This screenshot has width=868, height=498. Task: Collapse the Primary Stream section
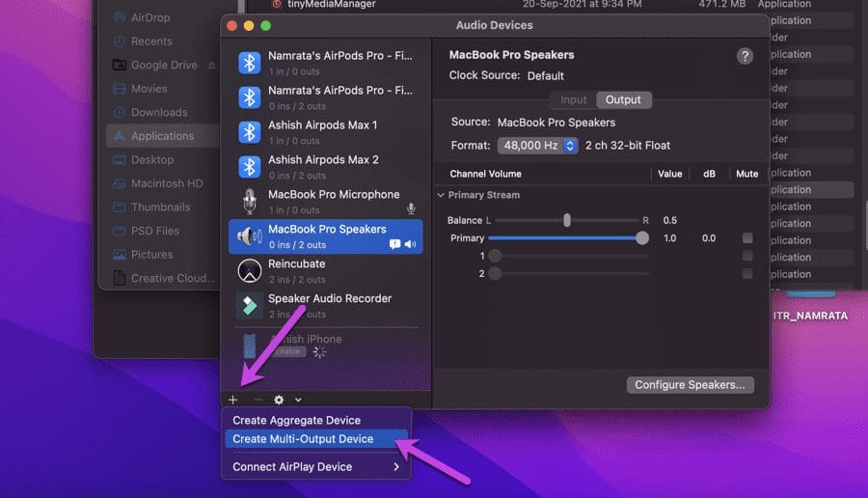click(441, 195)
